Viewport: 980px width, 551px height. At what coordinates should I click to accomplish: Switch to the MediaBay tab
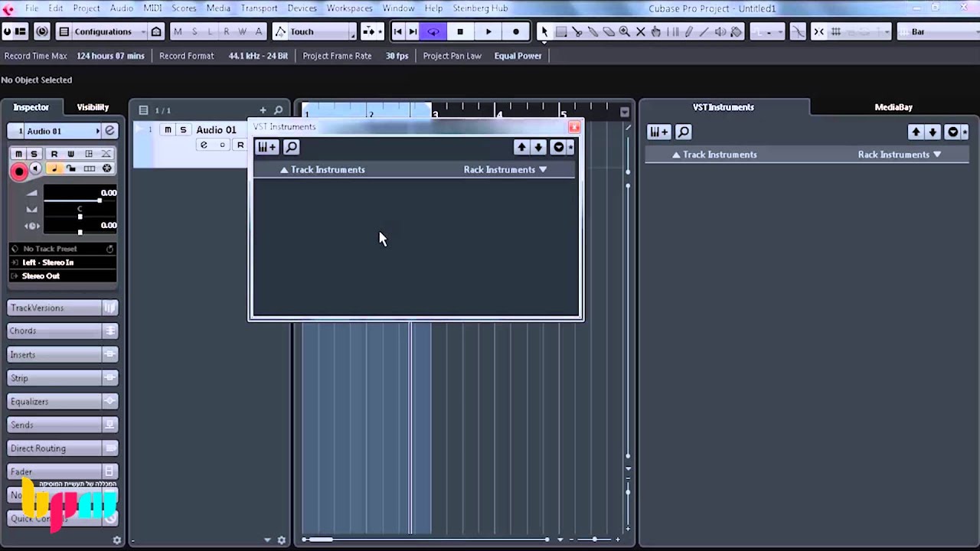pos(893,107)
